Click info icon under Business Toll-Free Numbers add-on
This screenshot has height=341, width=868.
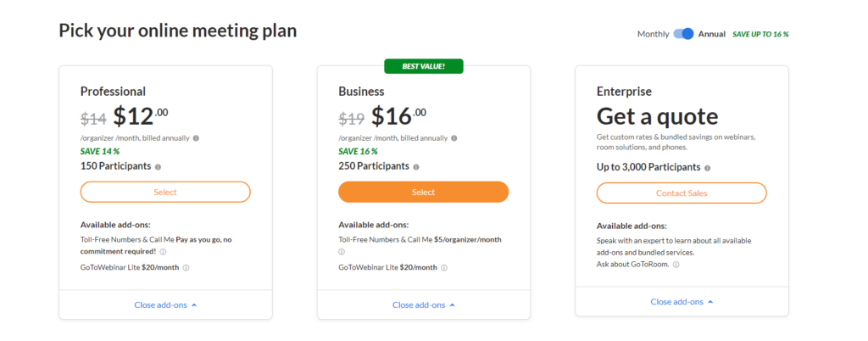[x=342, y=251]
